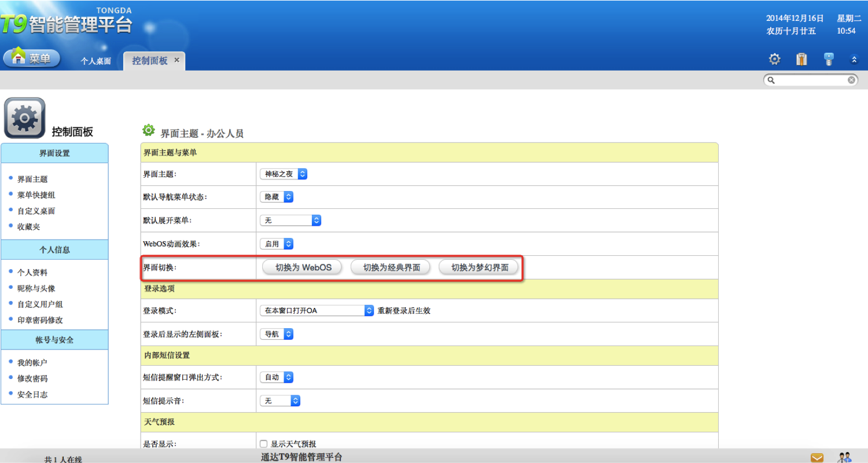The width and height of the screenshot is (868, 463).
Task: Open the online users people icon
Action: pos(844,458)
